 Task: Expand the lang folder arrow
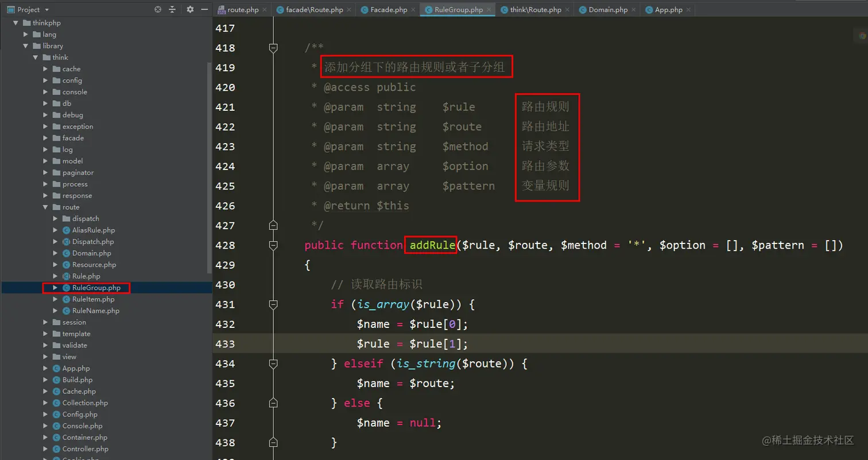coord(26,34)
